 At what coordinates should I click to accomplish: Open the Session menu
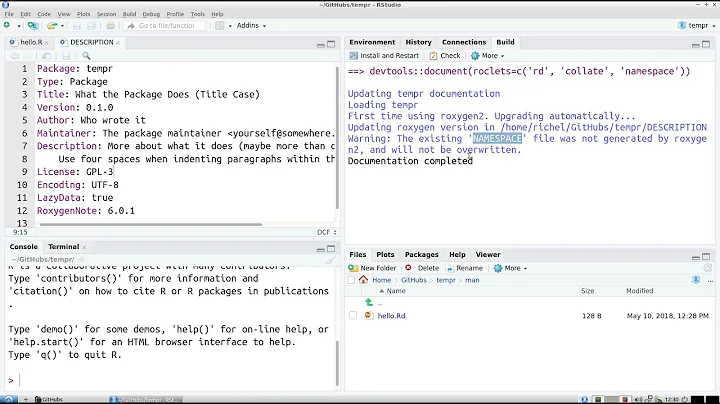click(107, 14)
